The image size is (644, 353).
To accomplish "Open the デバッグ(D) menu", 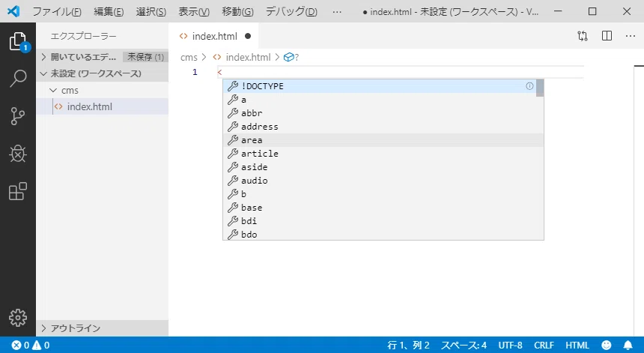I will click(x=291, y=11).
